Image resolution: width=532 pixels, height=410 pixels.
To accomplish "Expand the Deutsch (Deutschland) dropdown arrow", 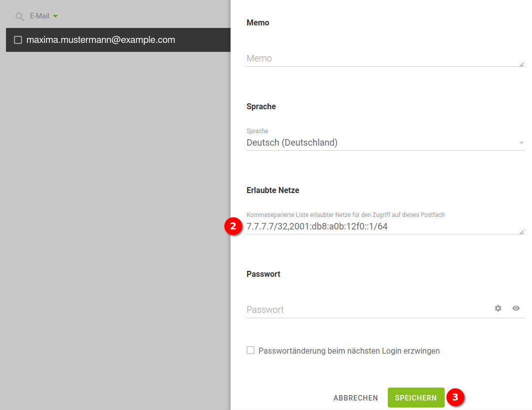I will [521, 143].
